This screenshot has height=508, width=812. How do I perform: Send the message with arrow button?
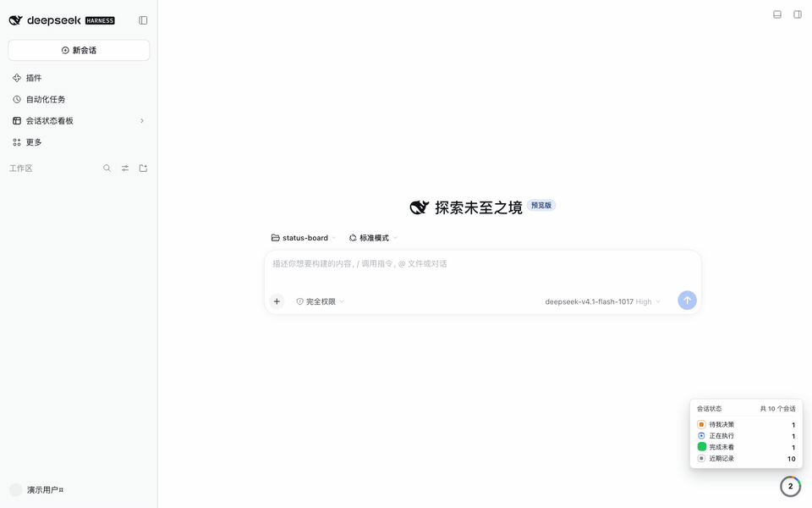click(687, 300)
